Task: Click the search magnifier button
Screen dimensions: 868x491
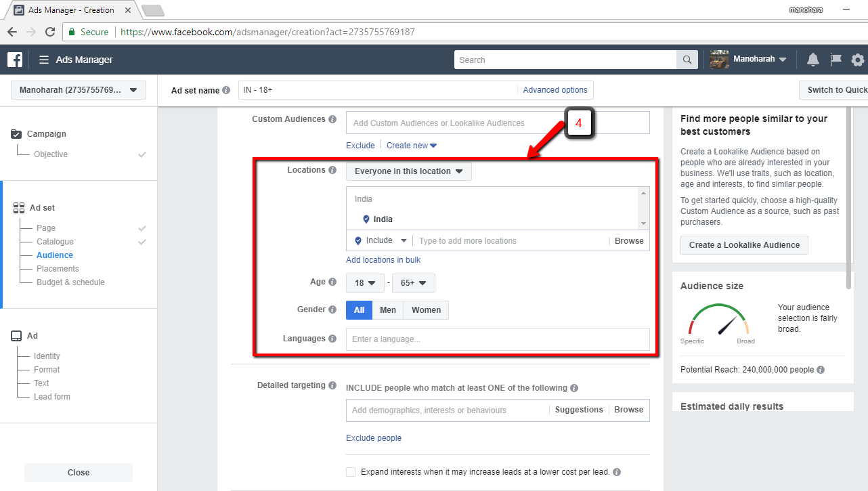Action: (x=687, y=60)
